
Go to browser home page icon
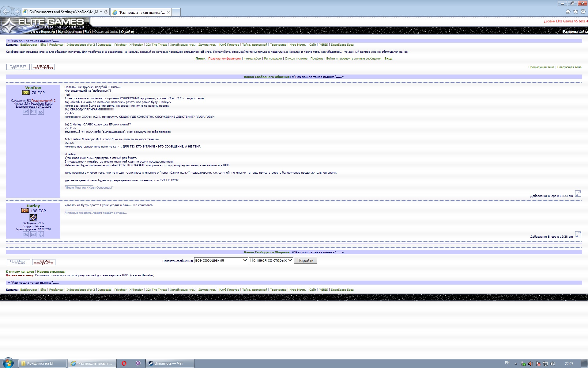[x=568, y=12]
